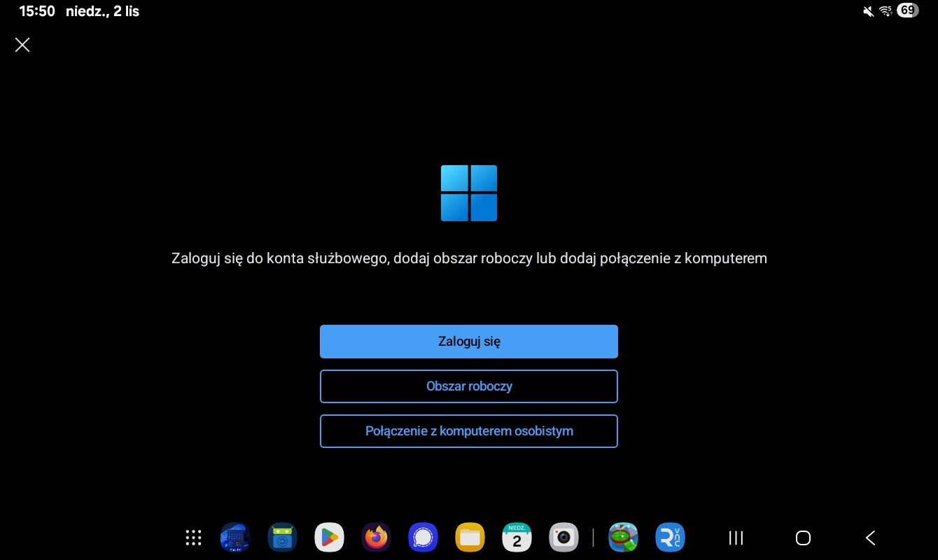This screenshot has width=938, height=560.
Task: Open the blue Android robot app
Action: (282, 538)
